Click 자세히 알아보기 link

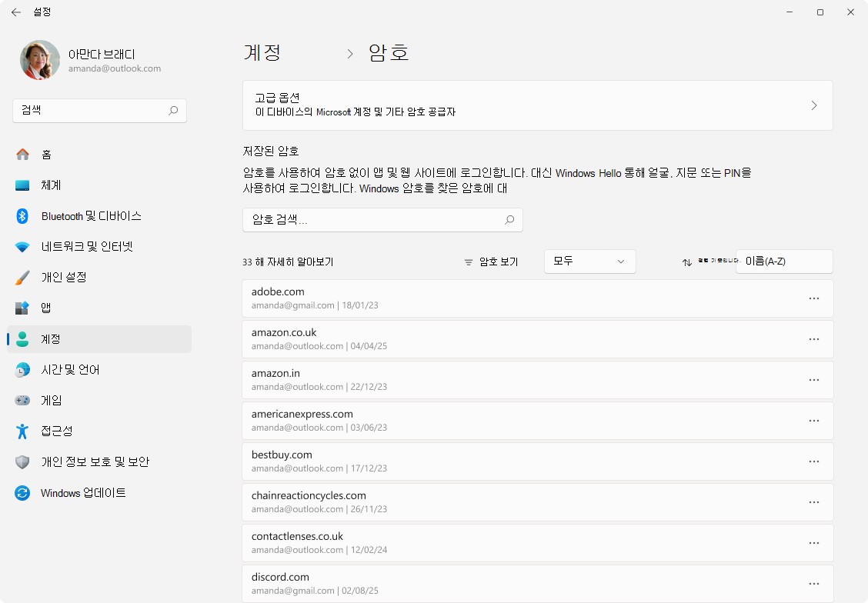tap(301, 262)
